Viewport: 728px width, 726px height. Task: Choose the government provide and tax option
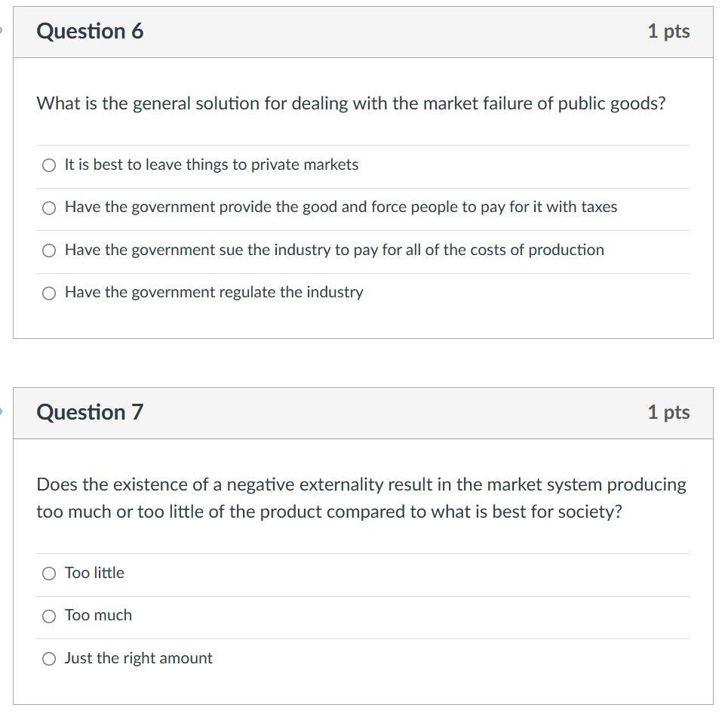click(x=340, y=206)
